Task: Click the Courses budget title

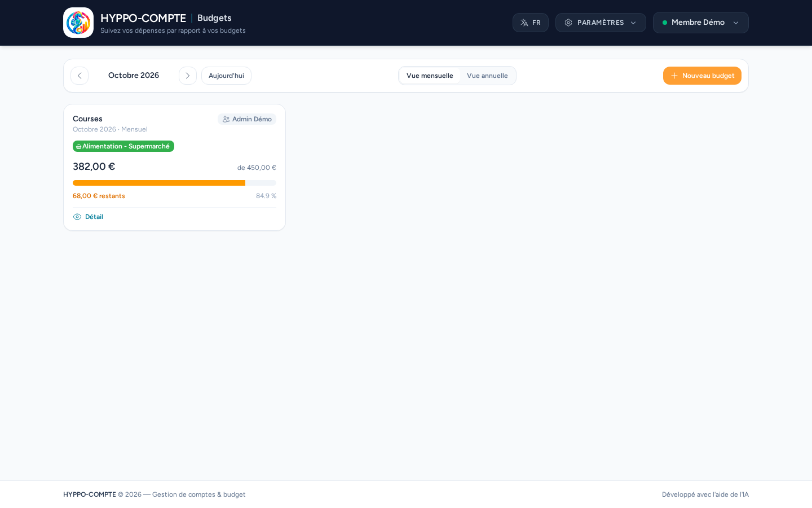Action: [x=87, y=119]
